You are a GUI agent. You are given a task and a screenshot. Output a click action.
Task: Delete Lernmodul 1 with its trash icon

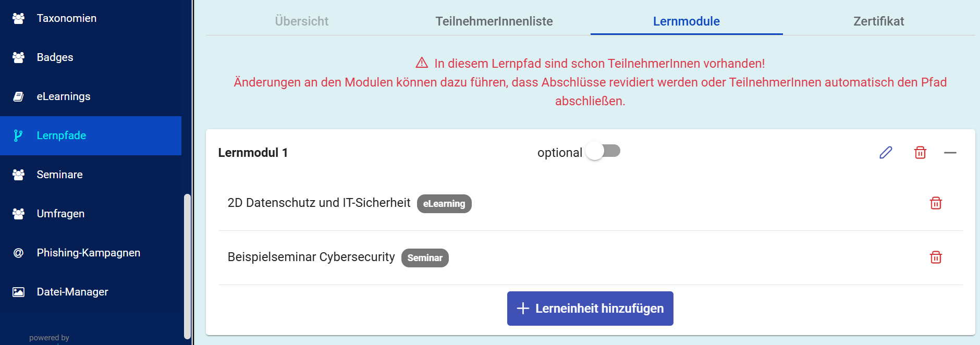(x=920, y=153)
